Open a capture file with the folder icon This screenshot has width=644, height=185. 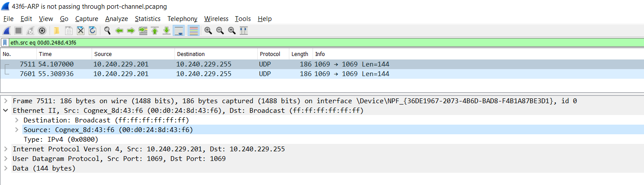57,31
